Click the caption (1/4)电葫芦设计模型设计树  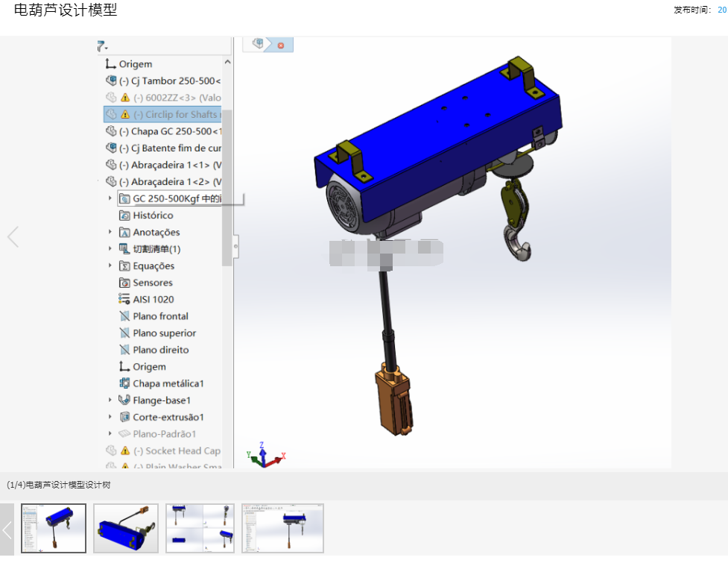click(59, 485)
